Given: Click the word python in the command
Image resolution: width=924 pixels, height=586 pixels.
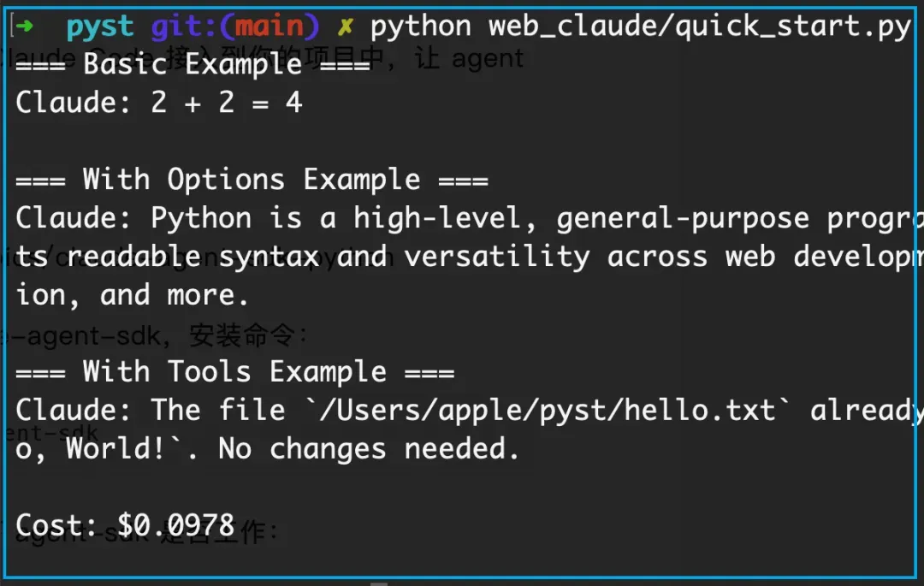Looking at the screenshot, I should point(421,27).
